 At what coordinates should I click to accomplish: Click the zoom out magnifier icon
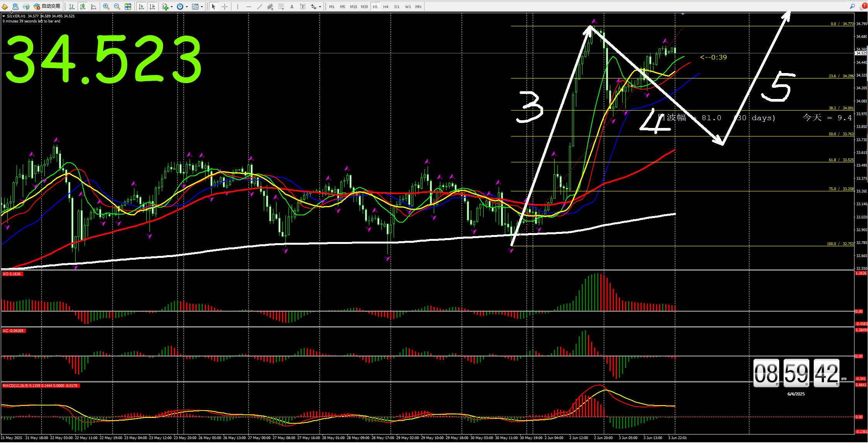click(117, 7)
